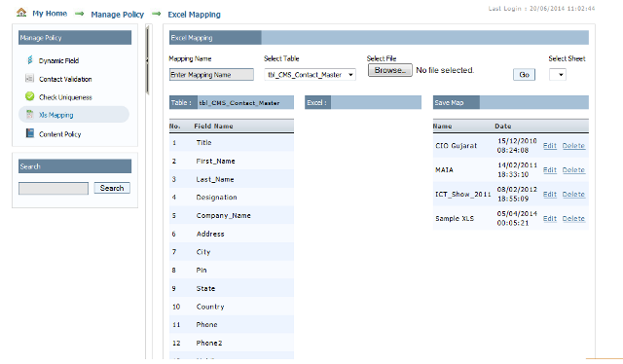Click the Mapping Name input field
623x364 pixels.
211,75
